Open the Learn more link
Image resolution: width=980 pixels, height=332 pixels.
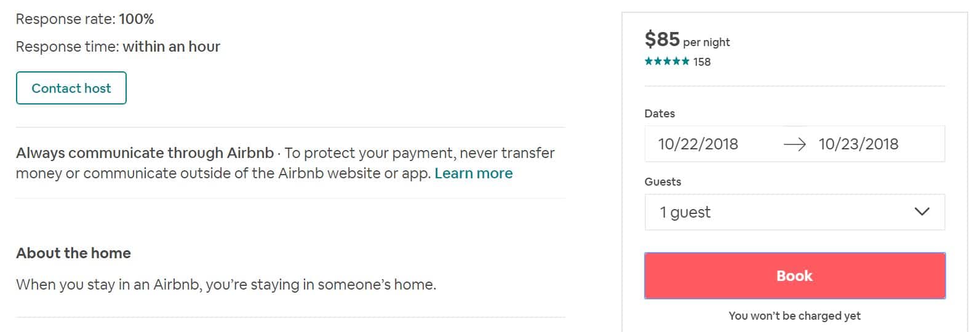tap(473, 173)
